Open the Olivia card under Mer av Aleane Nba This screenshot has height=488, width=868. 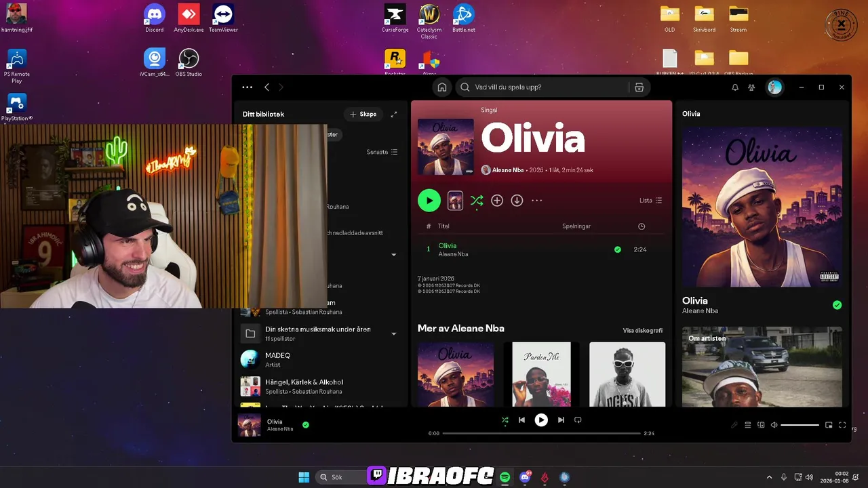[456, 374]
